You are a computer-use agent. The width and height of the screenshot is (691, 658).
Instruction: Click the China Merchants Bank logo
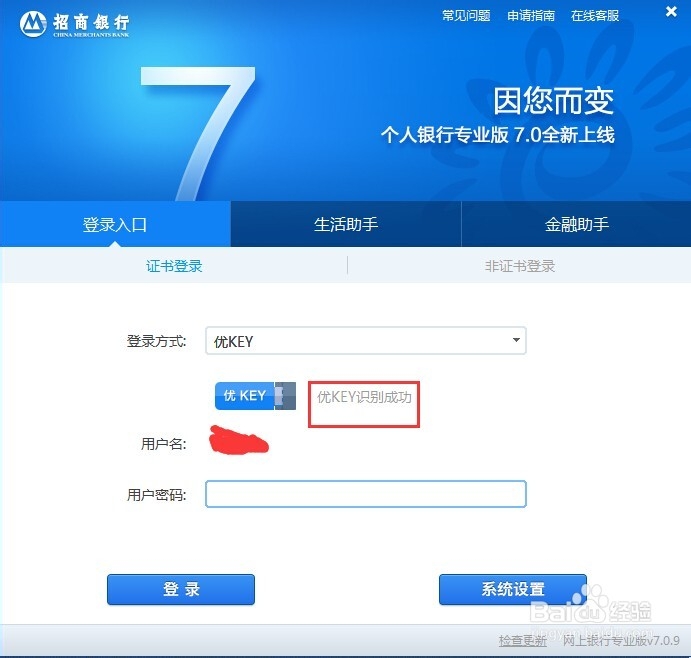[x=74, y=24]
